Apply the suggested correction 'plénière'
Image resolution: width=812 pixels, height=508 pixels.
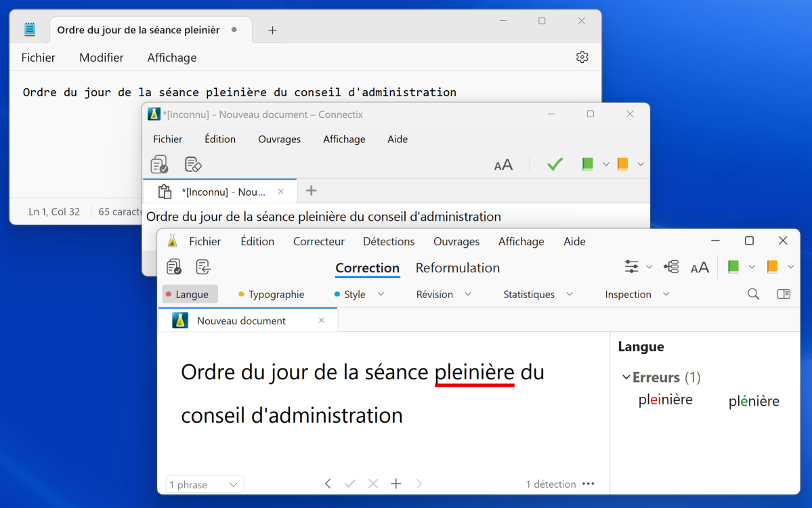(x=754, y=402)
